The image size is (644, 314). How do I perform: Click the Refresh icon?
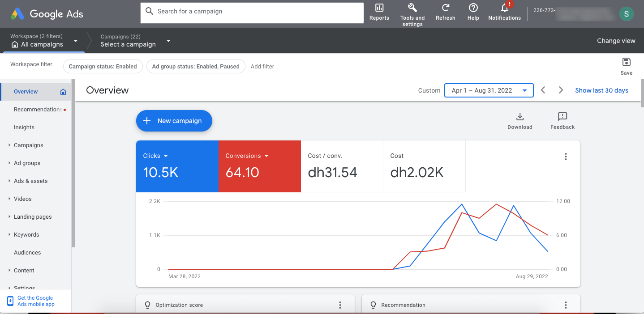[445, 8]
